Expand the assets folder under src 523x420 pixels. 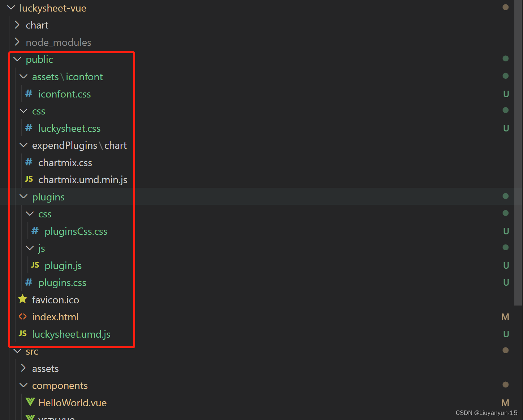(x=23, y=368)
